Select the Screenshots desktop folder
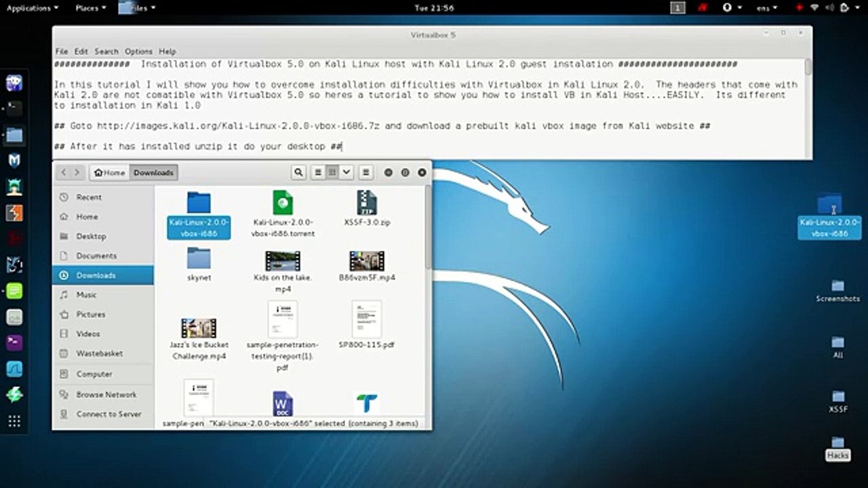The height and width of the screenshot is (488, 868). click(x=838, y=291)
